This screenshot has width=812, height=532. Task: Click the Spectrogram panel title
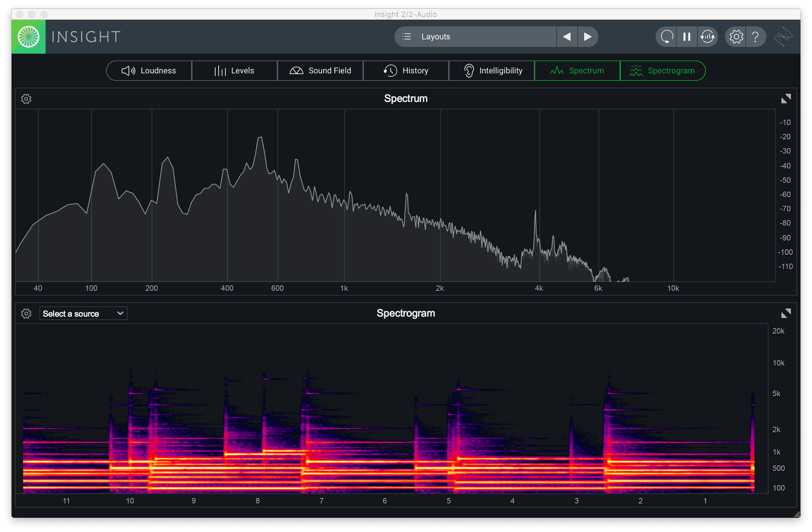tap(406, 313)
